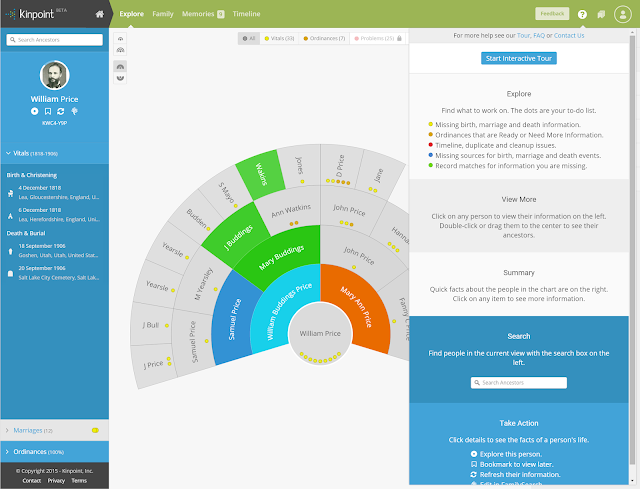Collapse the Vitals section chevron

pyautogui.click(x=8, y=153)
